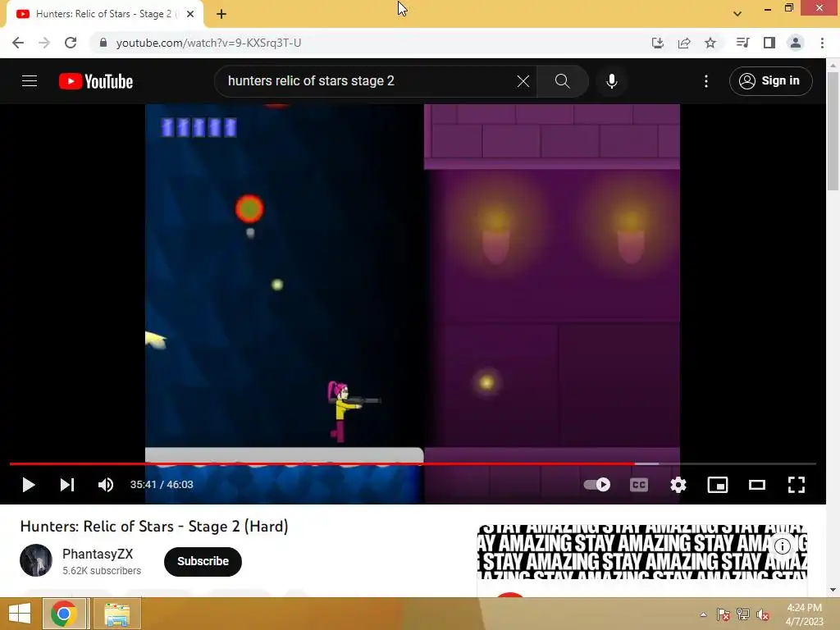The height and width of the screenshot is (630, 840).
Task: Open Action Center flag in tray
Action: point(723,614)
